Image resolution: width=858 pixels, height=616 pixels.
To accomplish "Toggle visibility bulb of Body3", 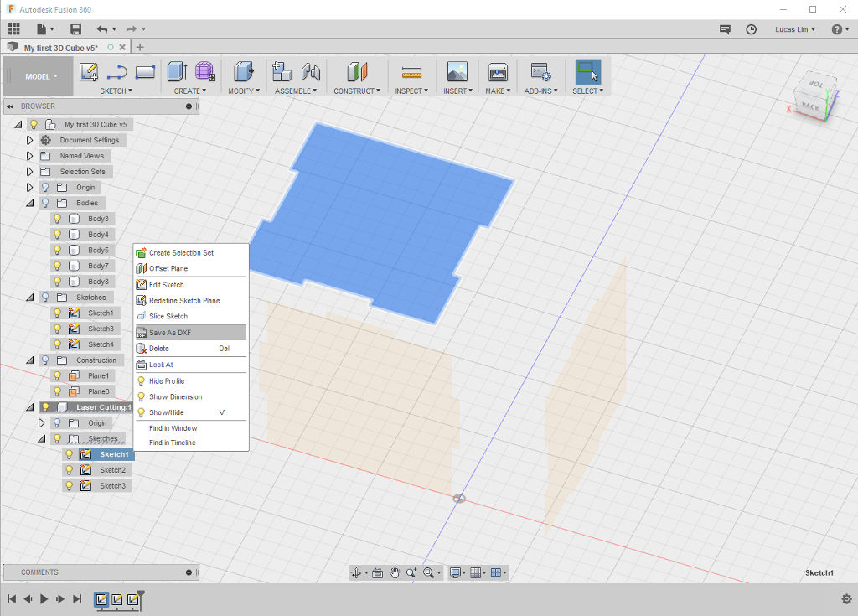I will pyautogui.click(x=58, y=219).
